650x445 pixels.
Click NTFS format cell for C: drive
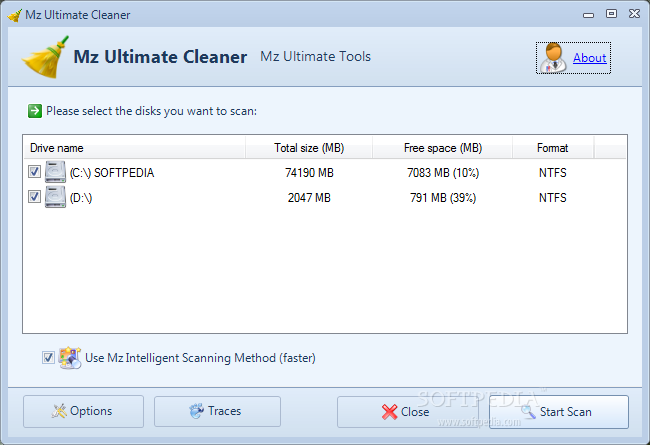pos(553,173)
